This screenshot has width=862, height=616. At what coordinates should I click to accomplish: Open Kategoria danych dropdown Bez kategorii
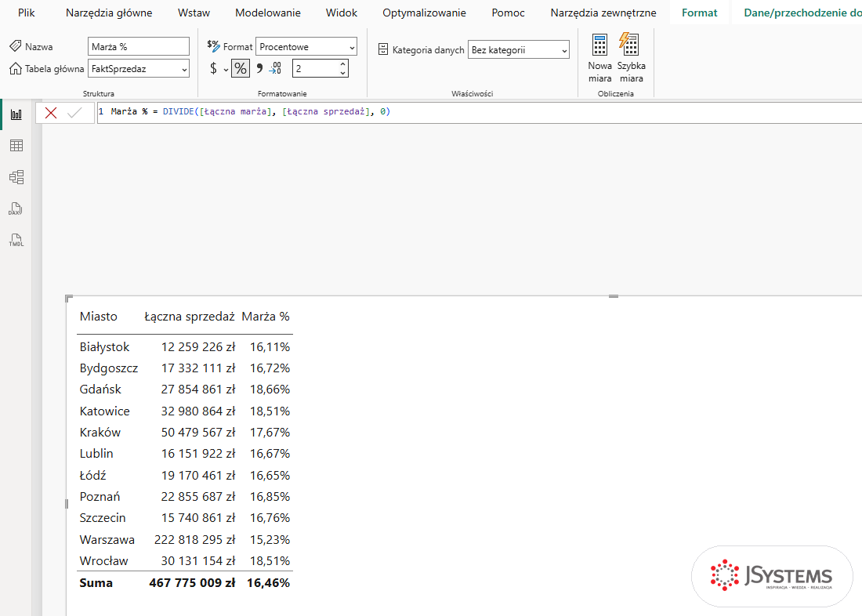(x=519, y=49)
